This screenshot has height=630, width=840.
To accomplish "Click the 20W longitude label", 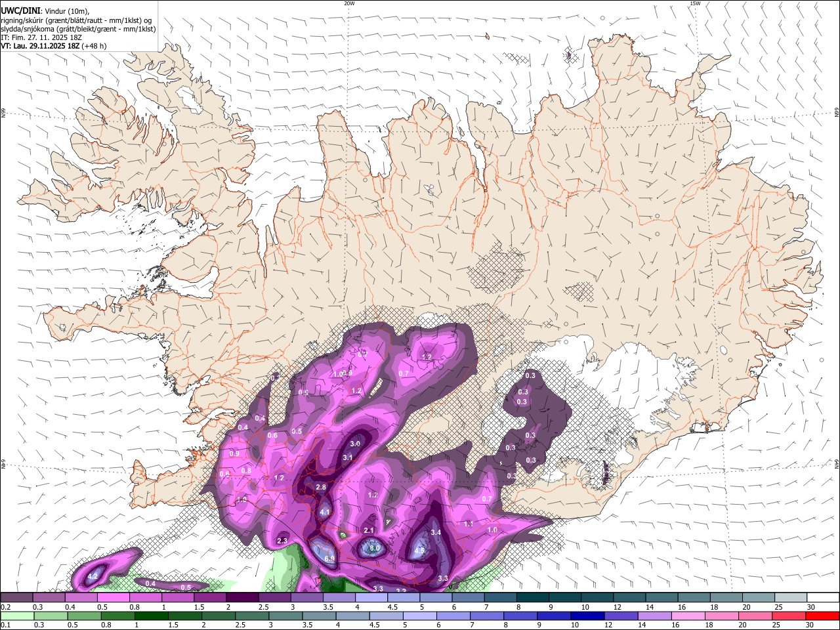I will [x=349, y=3].
